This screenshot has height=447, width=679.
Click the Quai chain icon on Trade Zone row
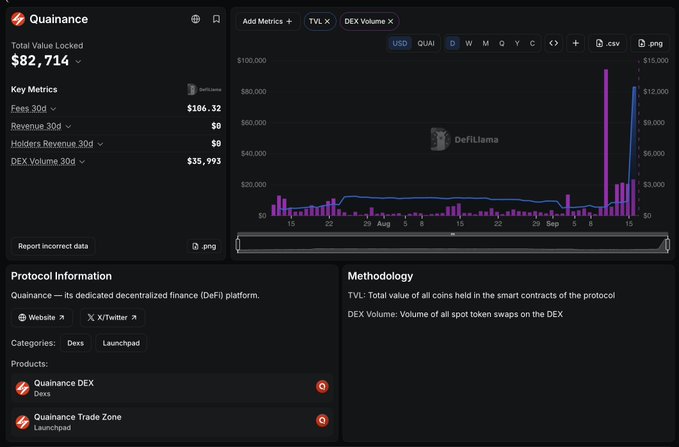[322, 420]
